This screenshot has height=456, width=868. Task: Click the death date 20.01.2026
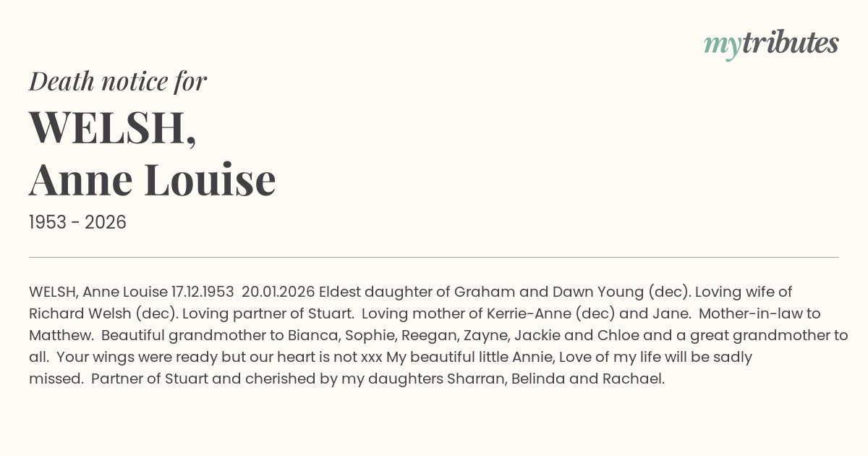278,292
